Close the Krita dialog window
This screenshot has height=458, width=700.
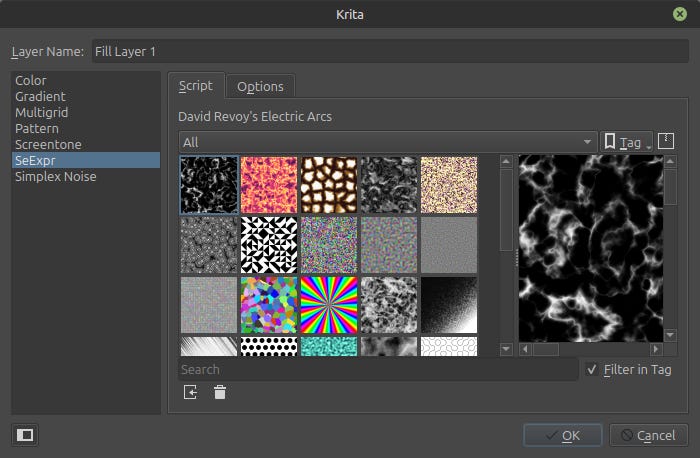tap(679, 14)
